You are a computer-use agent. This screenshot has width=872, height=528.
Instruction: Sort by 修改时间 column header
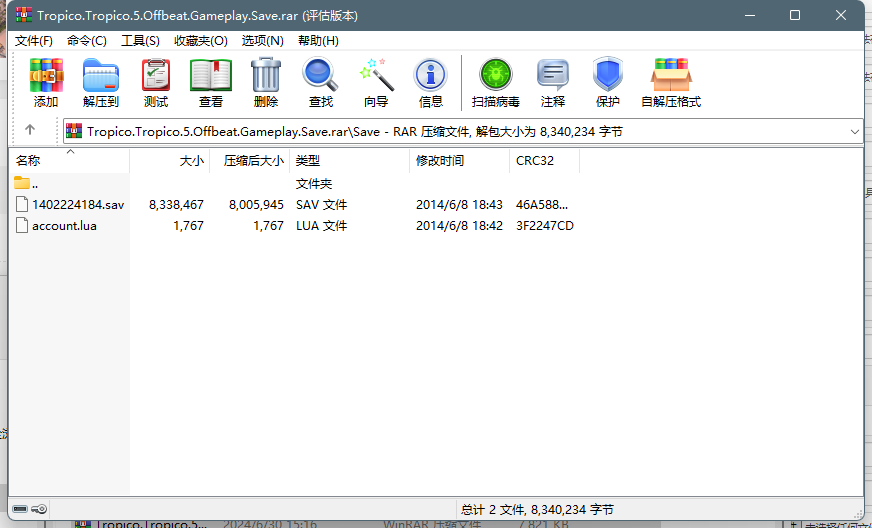click(460, 161)
